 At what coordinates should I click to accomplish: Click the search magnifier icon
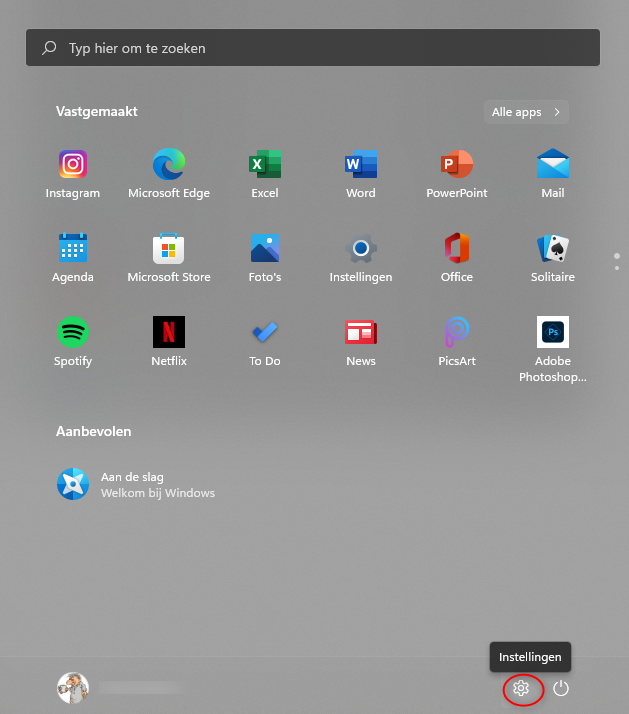49,48
